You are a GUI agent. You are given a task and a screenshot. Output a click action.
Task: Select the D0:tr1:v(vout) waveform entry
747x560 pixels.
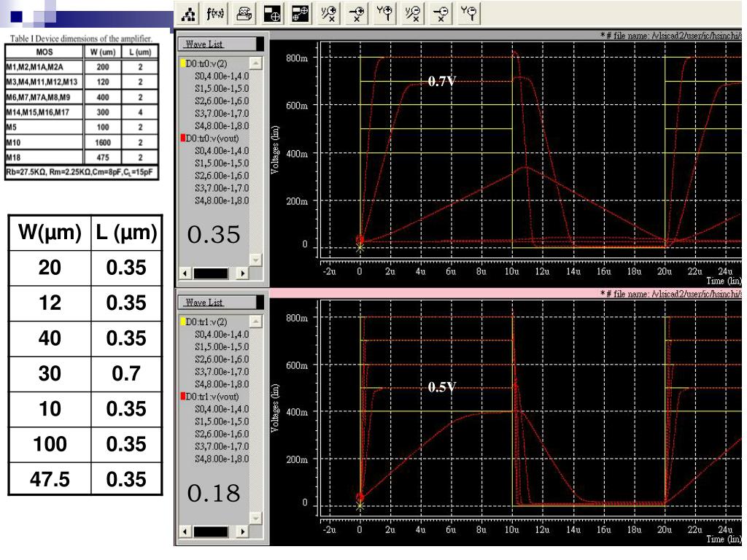click(x=212, y=396)
